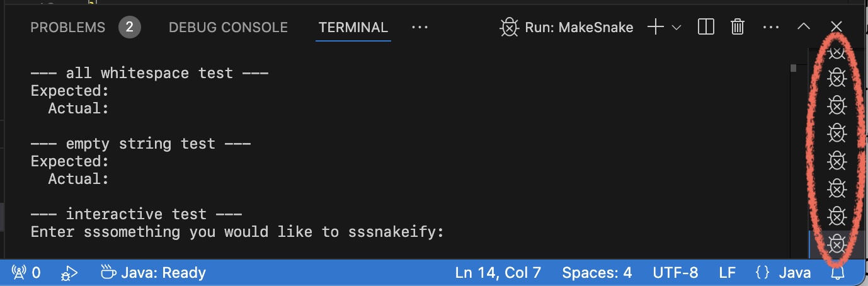The image size is (868, 286).
Task: Switch to the PROBLEMS tab
Action: 68,27
